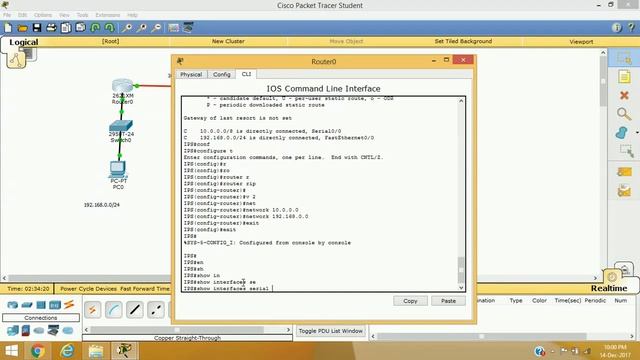Save the network with the floppy icon

pos(37,28)
